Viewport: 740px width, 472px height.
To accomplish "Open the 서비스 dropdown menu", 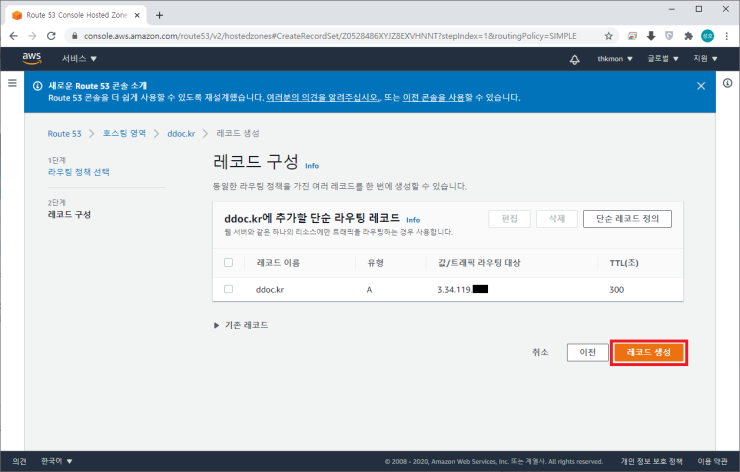I will tap(79, 59).
